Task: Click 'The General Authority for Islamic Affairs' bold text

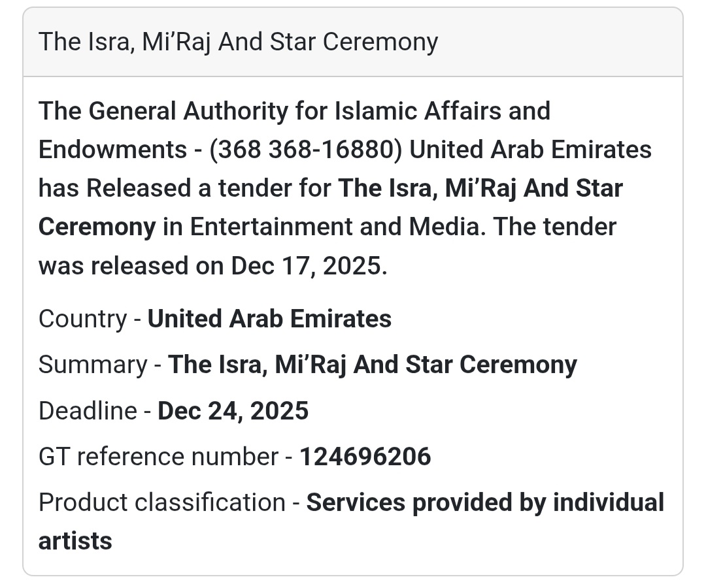Action: [294, 111]
